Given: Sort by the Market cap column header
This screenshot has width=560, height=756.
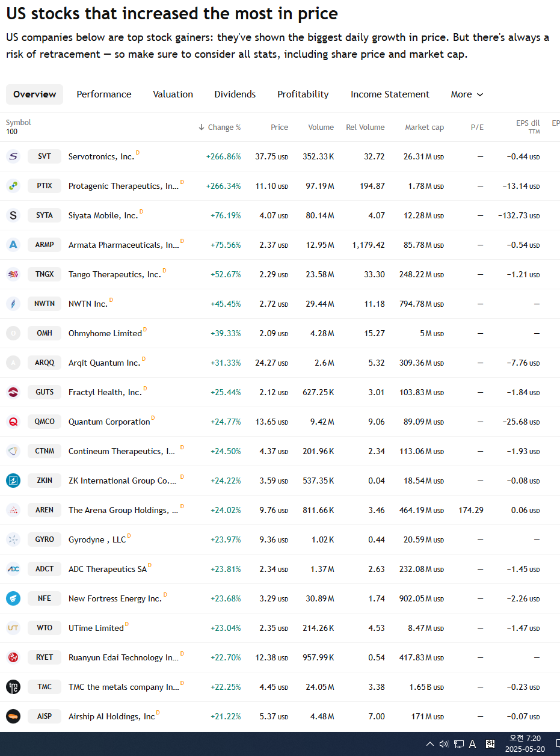Looking at the screenshot, I should point(424,127).
